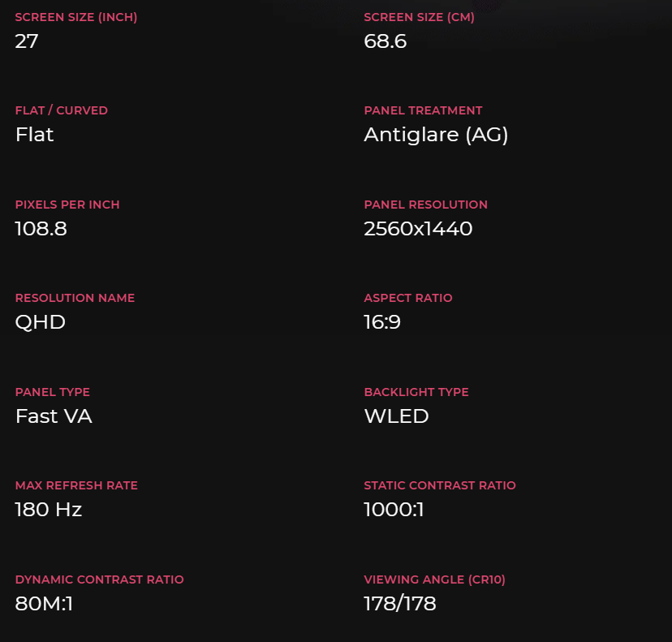Click the 178/178 viewing angle value
This screenshot has width=672, height=642.
(400, 604)
